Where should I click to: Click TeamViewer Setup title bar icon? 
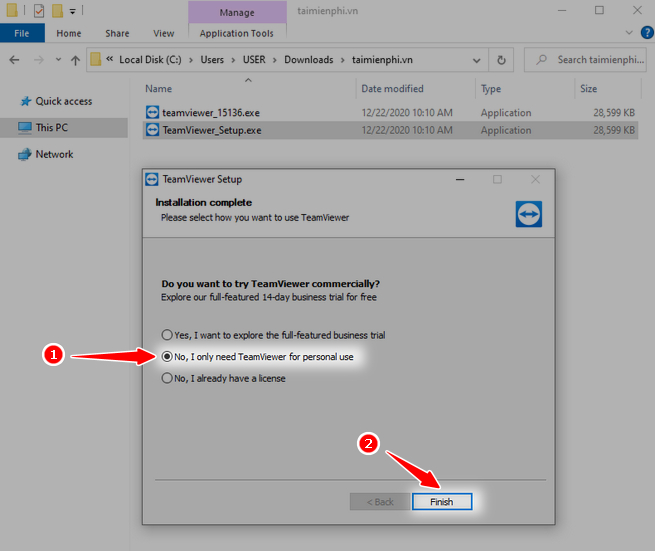152,179
